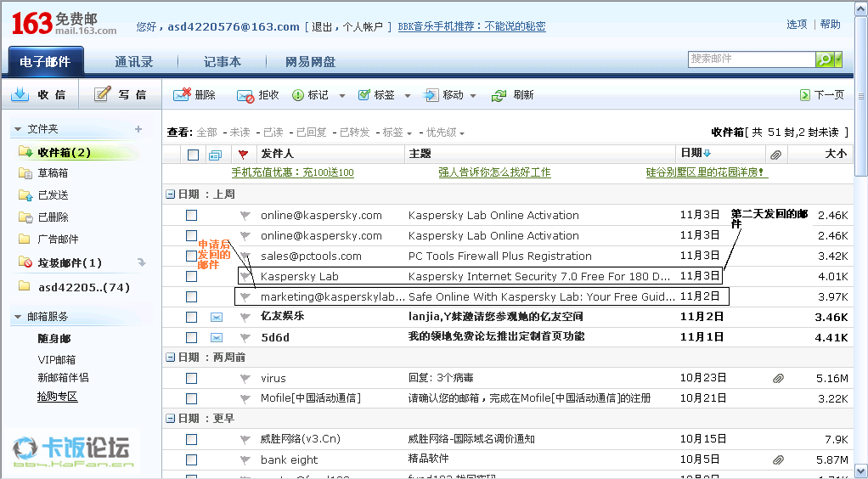Image resolution: width=868 pixels, height=479 pixels.
Task: Click the Delete (删除) mail icon
Action: [x=182, y=95]
